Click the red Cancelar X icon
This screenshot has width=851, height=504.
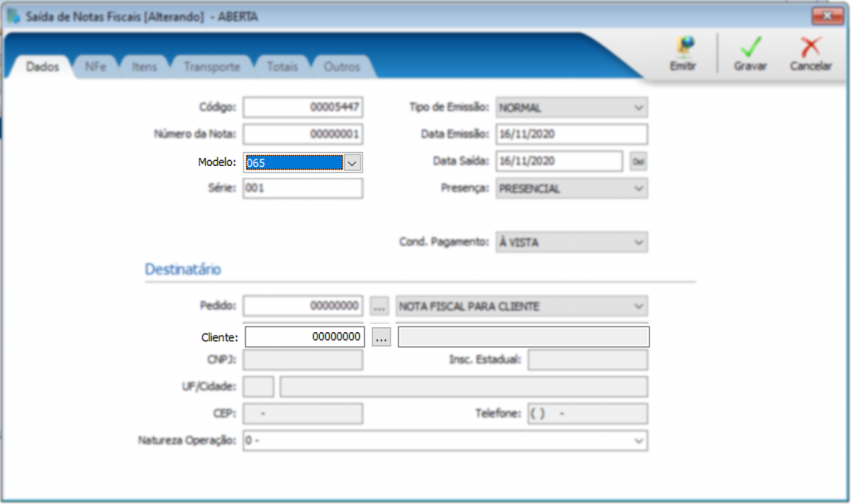(x=810, y=48)
